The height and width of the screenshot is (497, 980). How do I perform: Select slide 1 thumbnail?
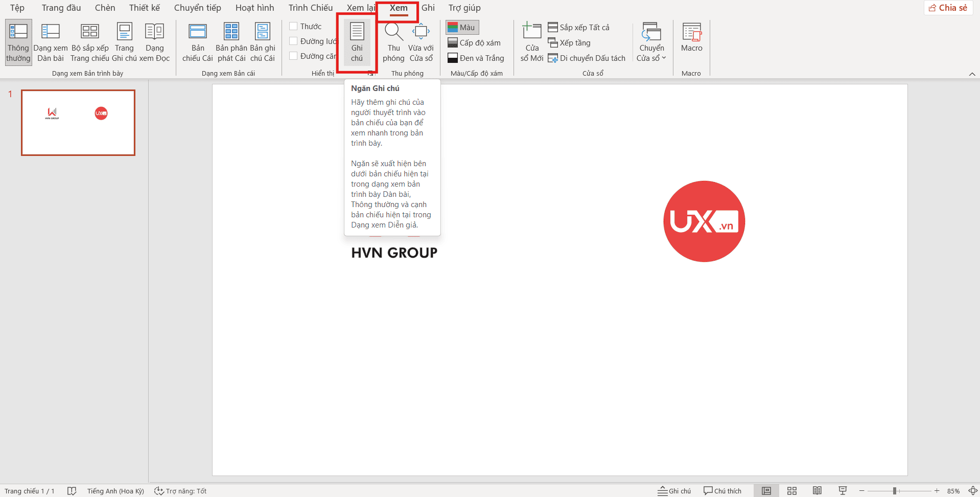(78, 122)
